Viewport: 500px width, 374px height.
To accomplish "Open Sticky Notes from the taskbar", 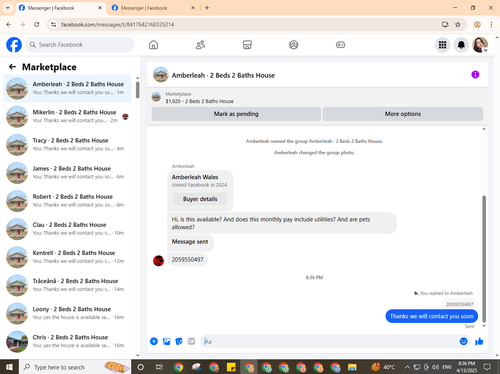I will point(231,367).
